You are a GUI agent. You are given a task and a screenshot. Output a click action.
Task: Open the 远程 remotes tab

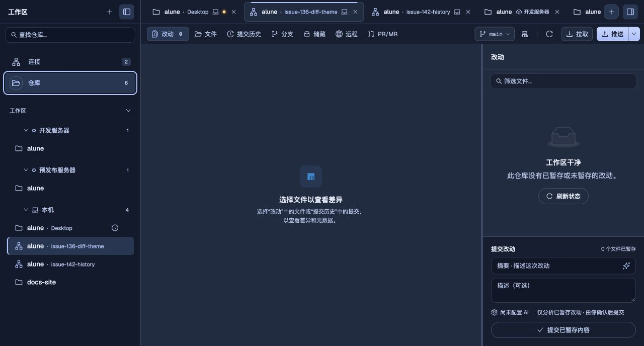coord(347,34)
